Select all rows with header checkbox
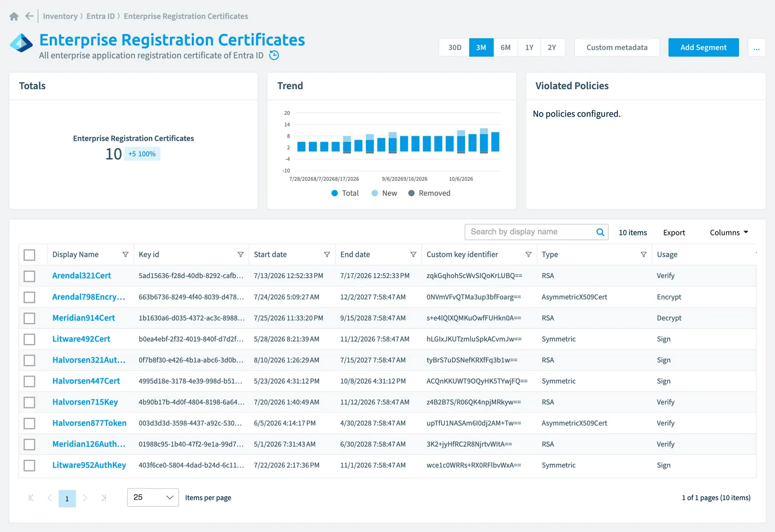This screenshot has height=532, width=775. coord(30,255)
